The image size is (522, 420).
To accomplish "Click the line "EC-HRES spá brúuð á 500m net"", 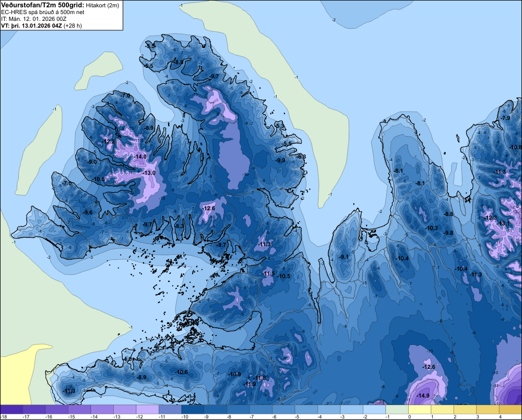I will tap(43, 12).
